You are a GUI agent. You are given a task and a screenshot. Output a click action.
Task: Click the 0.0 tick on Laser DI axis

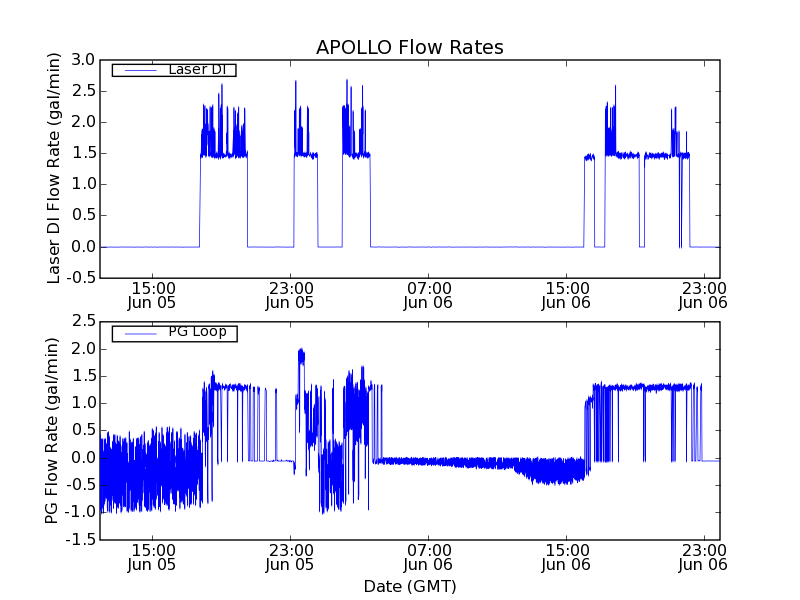tap(83, 247)
